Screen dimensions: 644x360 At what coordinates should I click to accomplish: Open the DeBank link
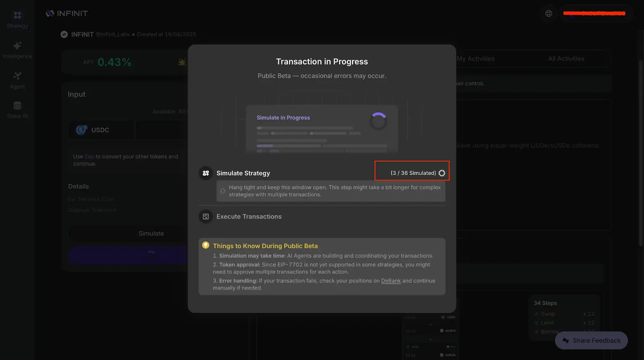(x=391, y=281)
